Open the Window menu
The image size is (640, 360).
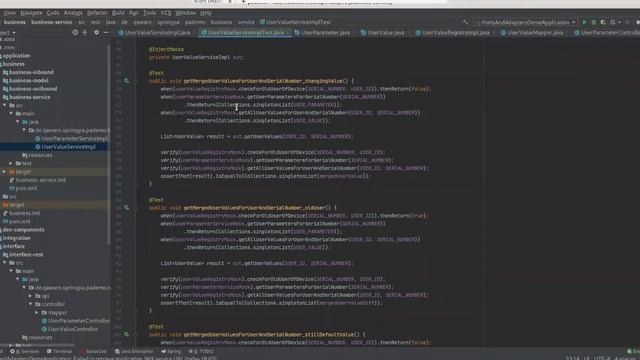click(x=186, y=13)
